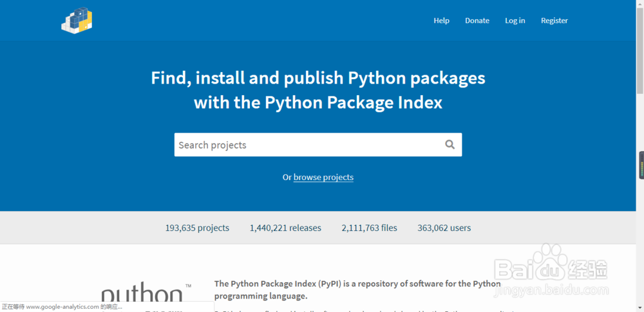Follow the browse projects link
The width and height of the screenshot is (644, 312).
click(x=323, y=178)
